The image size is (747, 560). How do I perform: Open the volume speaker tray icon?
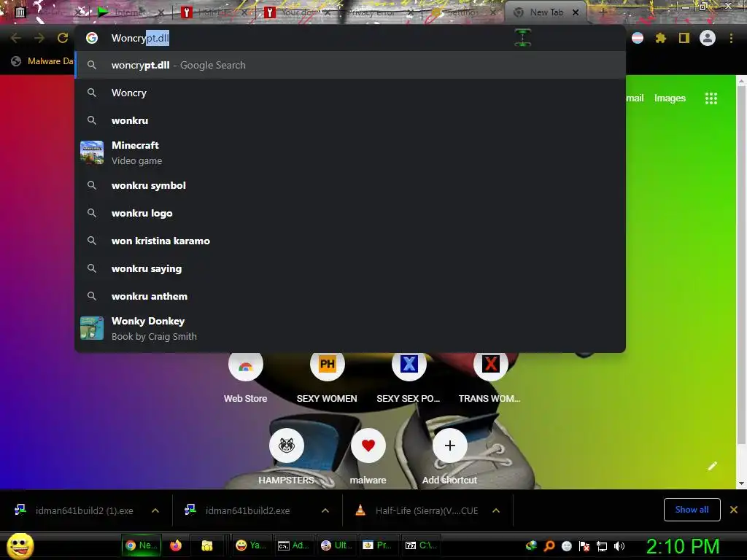619,546
